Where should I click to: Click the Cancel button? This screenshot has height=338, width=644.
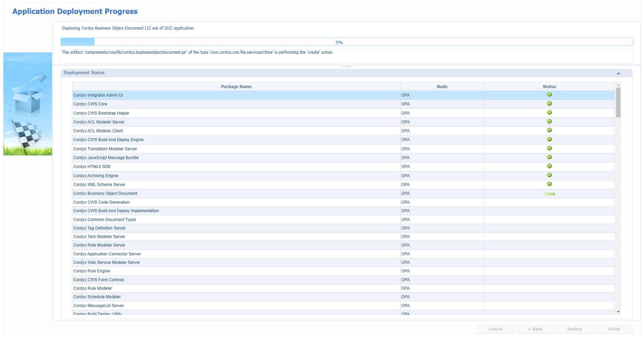point(495,329)
